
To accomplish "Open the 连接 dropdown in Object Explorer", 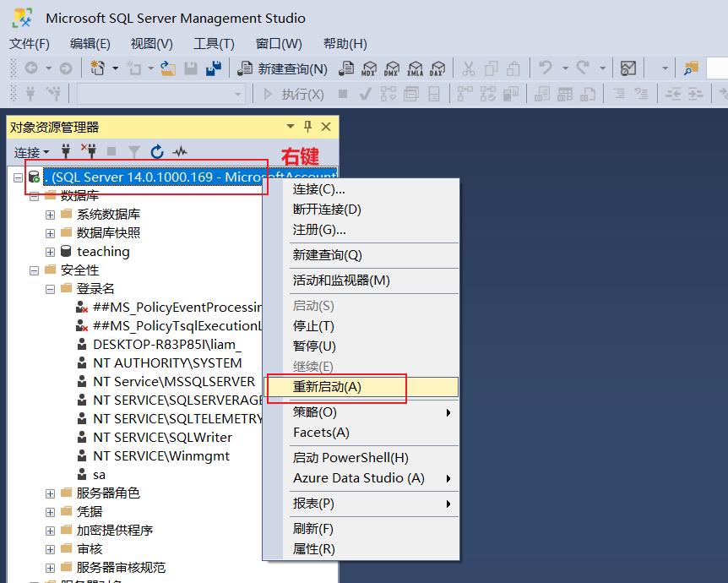I will click(31, 152).
